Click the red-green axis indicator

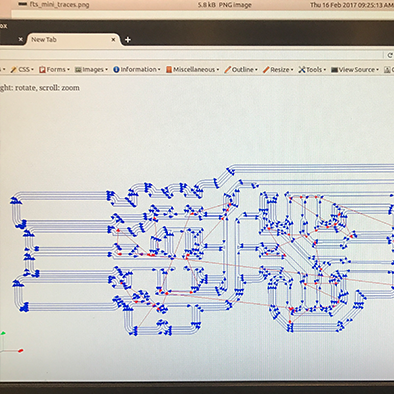tap(12, 342)
